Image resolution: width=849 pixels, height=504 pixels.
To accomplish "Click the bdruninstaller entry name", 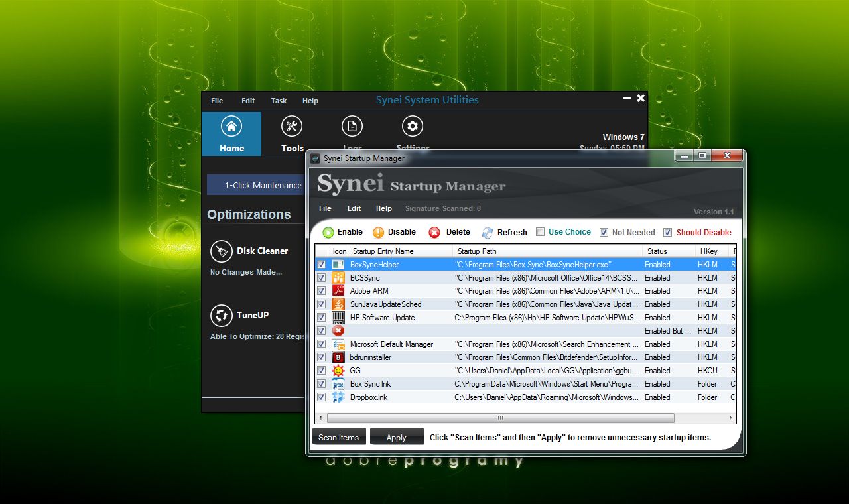I will 371,357.
